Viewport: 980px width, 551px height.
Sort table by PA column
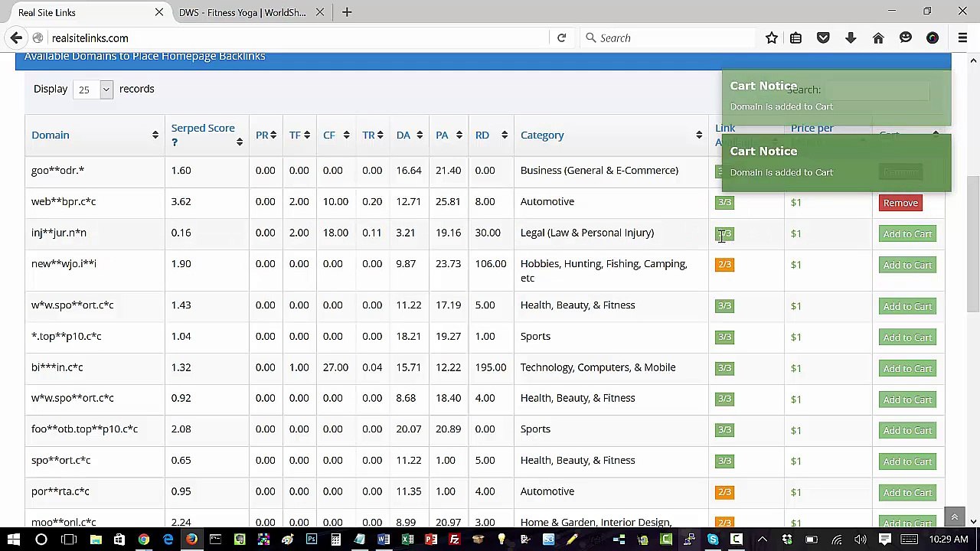click(449, 135)
